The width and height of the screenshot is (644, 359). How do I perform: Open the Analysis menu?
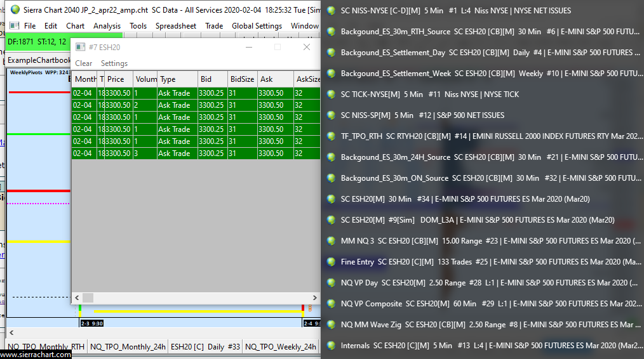click(x=107, y=26)
